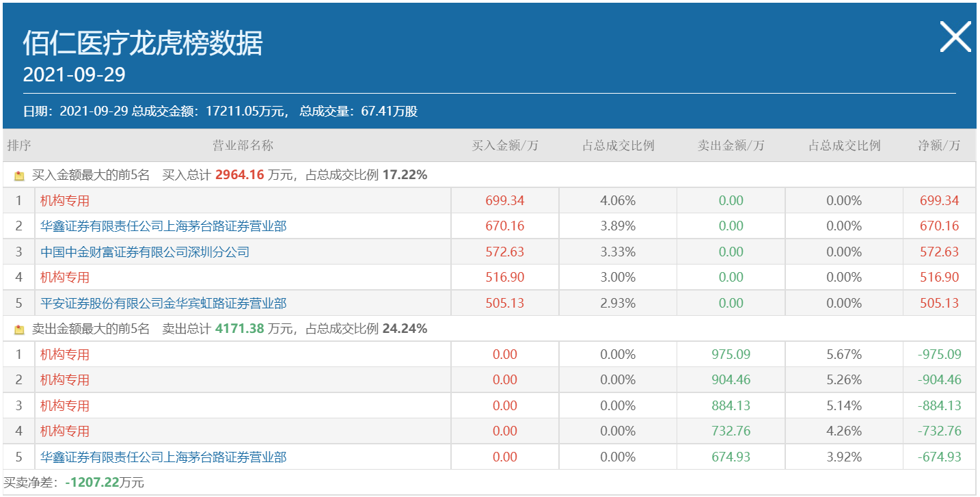Click the 净额/万 column header

pos(939,146)
